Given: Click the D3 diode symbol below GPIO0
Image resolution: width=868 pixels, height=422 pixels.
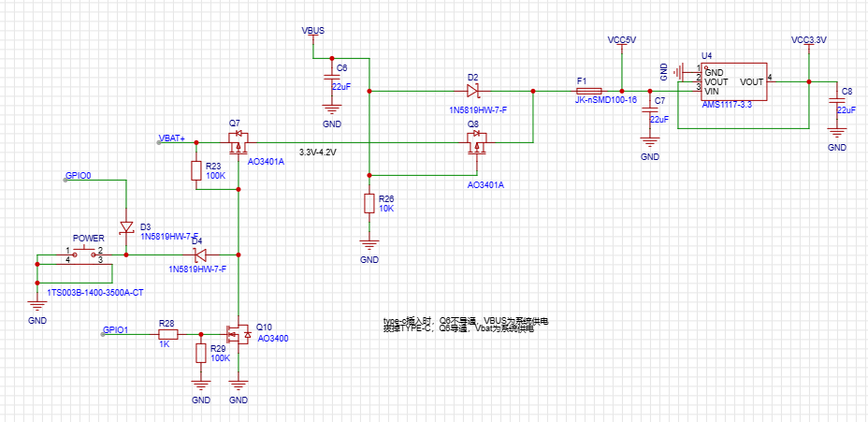Looking at the screenshot, I should click(x=127, y=227).
